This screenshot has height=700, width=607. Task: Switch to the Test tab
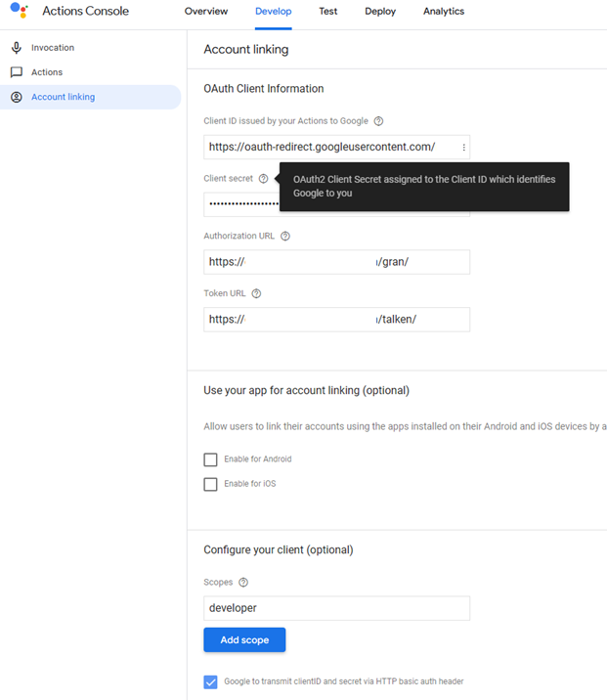tap(328, 11)
